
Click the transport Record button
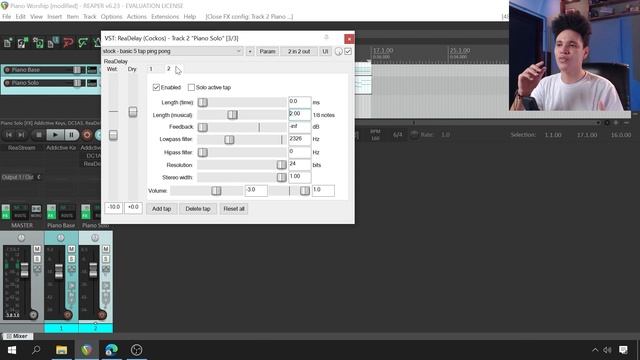87,135
